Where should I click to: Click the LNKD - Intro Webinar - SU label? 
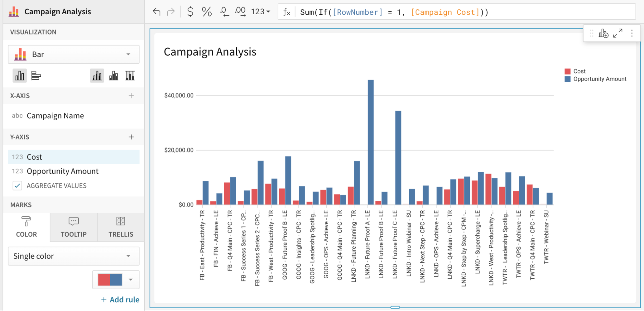(x=409, y=243)
